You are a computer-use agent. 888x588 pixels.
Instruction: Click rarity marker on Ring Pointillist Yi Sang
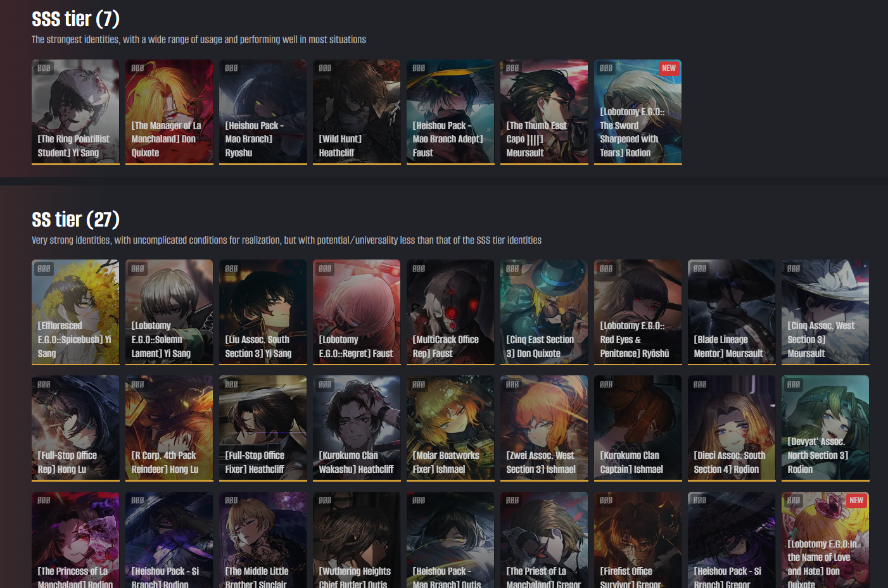[44, 68]
